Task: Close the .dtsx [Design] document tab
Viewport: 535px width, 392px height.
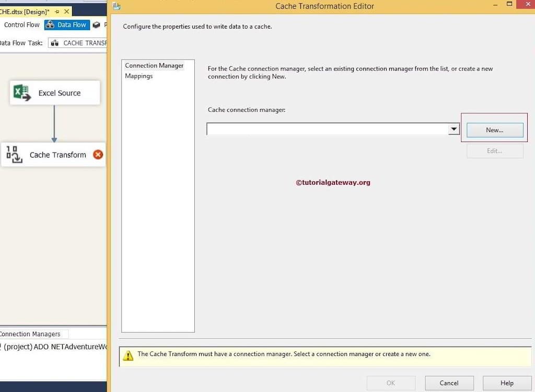Action: tap(66, 11)
